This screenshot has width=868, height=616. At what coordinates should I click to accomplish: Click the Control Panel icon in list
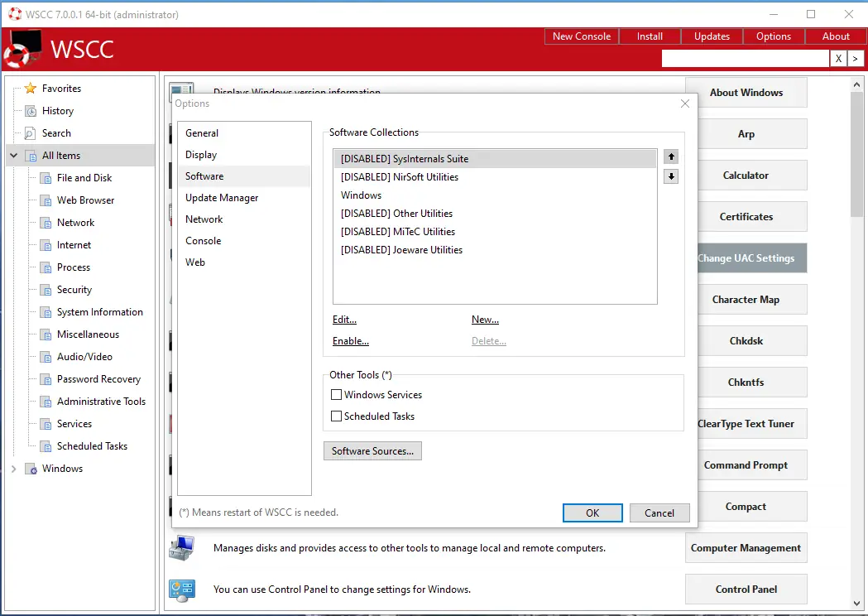click(x=182, y=590)
